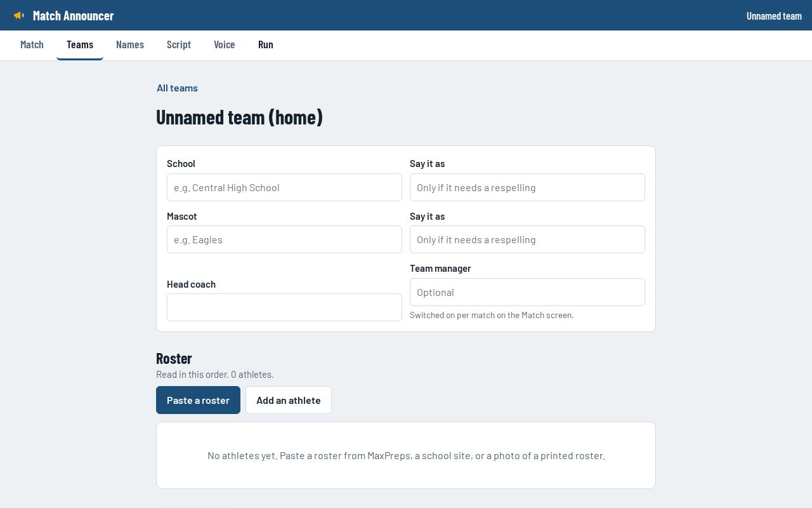Click the 'No athletes yet' message
This screenshot has height=508, width=812.
pyautogui.click(x=406, y=455)
